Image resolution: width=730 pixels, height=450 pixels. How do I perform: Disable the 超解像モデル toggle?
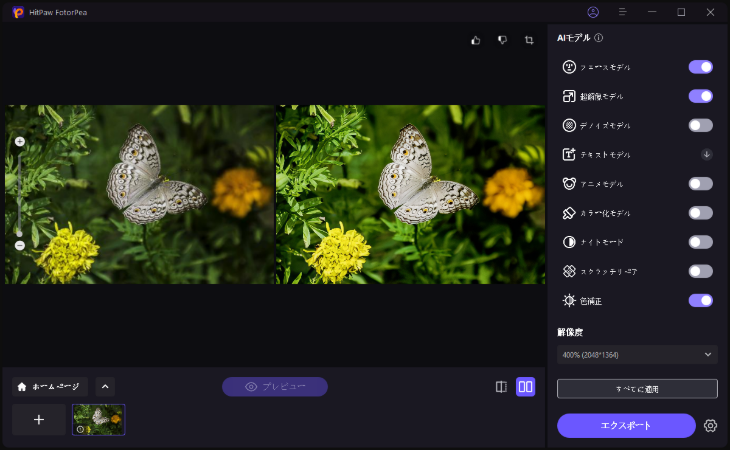[700, 96]
